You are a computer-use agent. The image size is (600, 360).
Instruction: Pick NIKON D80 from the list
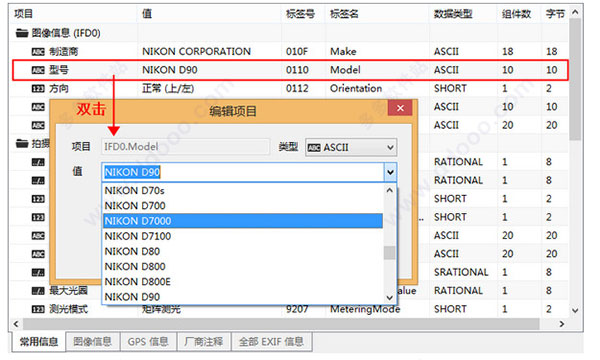(243, 251)
